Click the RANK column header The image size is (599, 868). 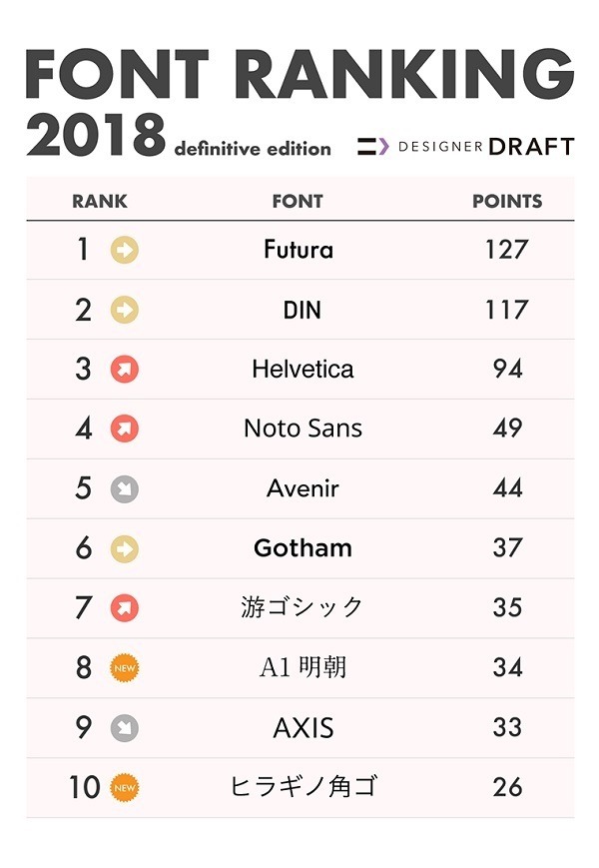[100, 201]
